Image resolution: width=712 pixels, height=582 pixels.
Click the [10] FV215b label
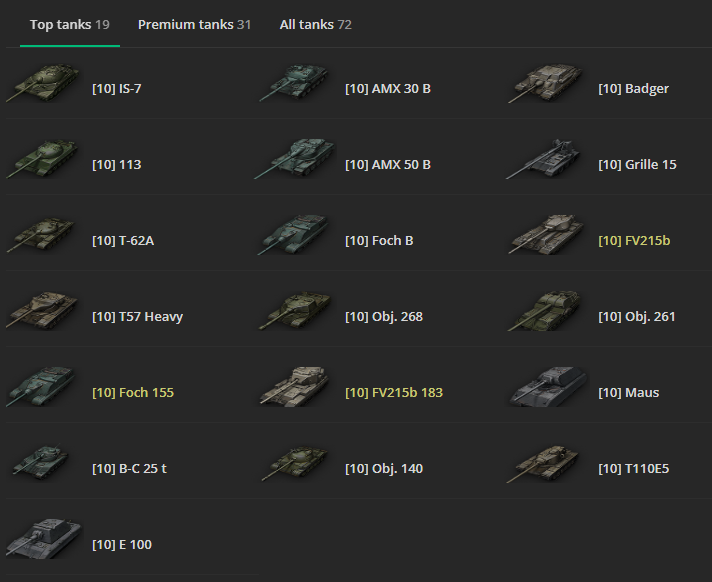(634, 241)
